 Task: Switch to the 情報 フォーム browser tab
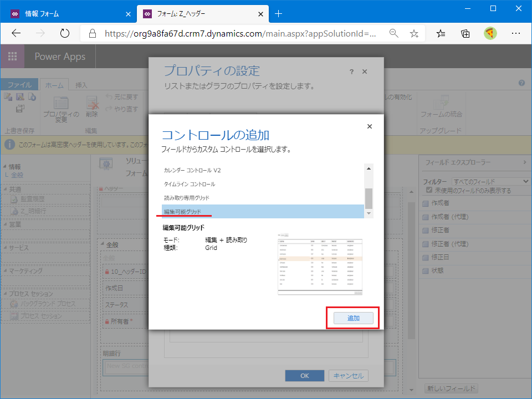pos(68,14)
